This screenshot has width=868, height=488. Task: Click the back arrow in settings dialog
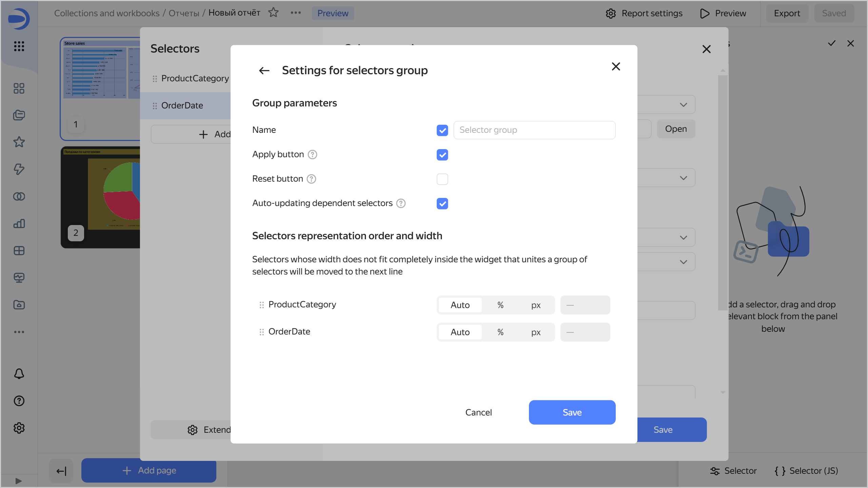pos(264,70)
